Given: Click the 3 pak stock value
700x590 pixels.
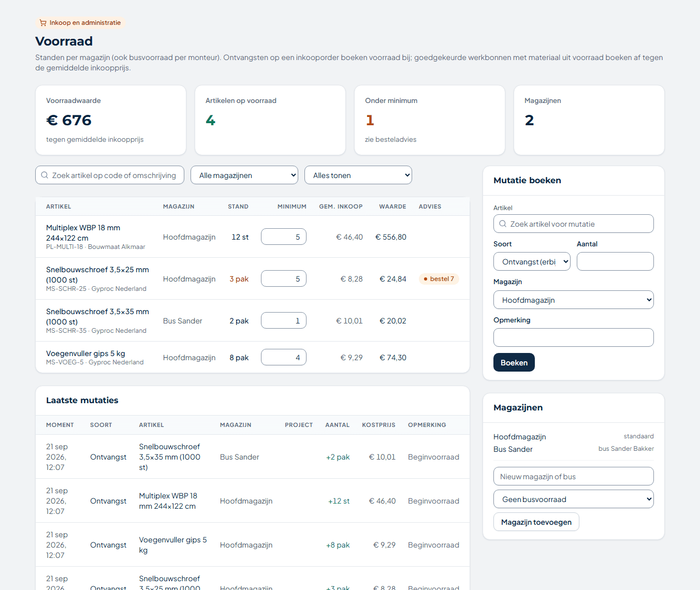Looking at the screenshot, I should [239, 279].
